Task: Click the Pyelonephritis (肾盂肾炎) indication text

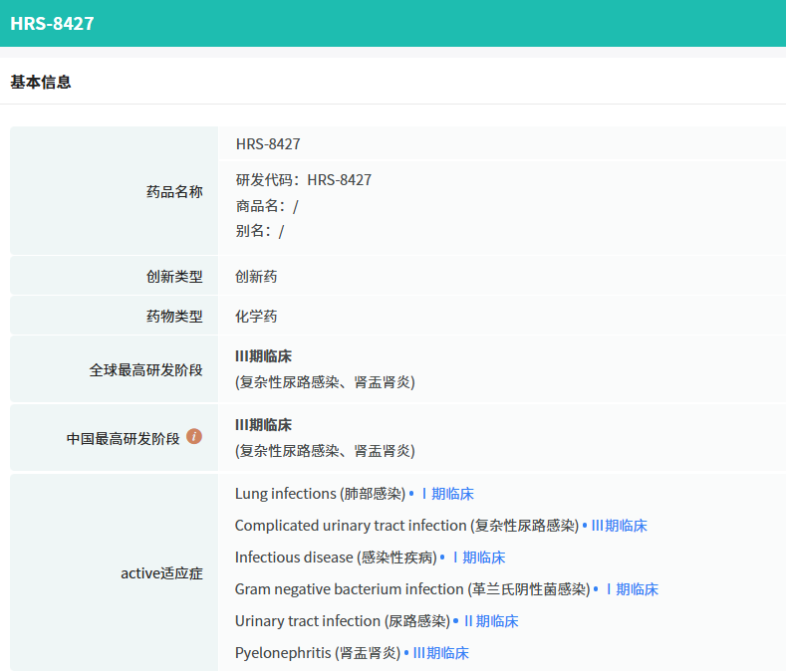Action: (x=318, y=653)
